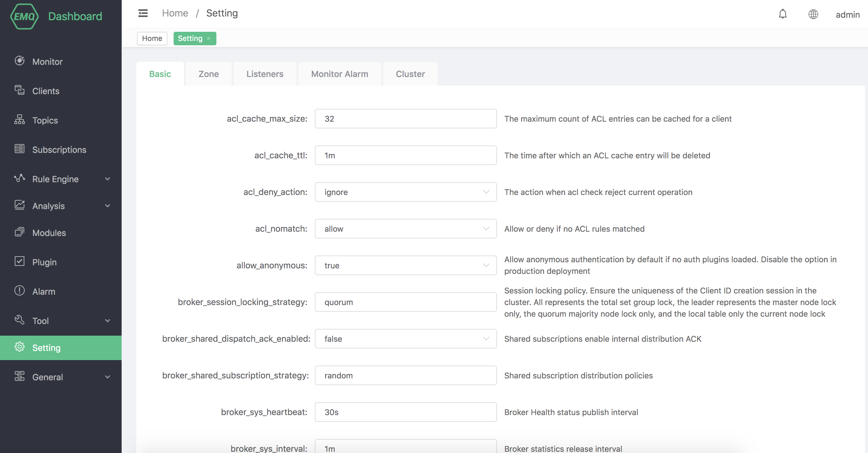Click the Home breadcrumb link
Viewport: 868px width, 453px height.
pos(175,13)
